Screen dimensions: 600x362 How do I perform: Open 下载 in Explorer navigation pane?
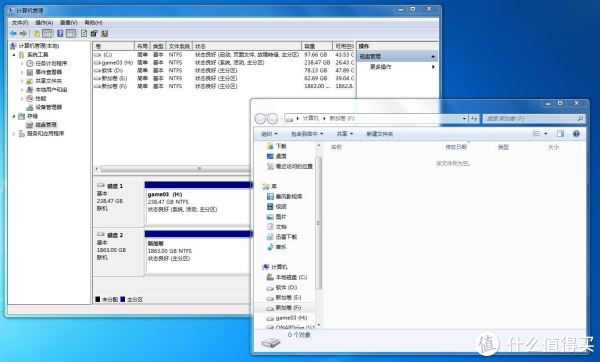pos(281,147)
